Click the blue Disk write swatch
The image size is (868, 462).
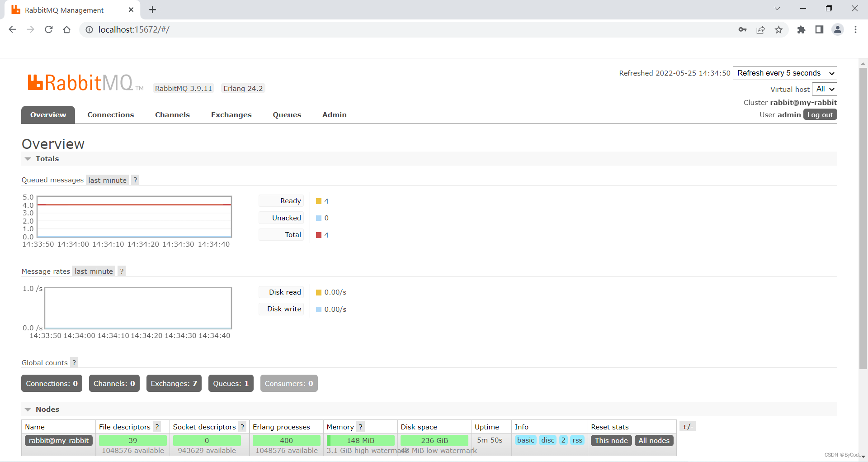pos(319,310)
